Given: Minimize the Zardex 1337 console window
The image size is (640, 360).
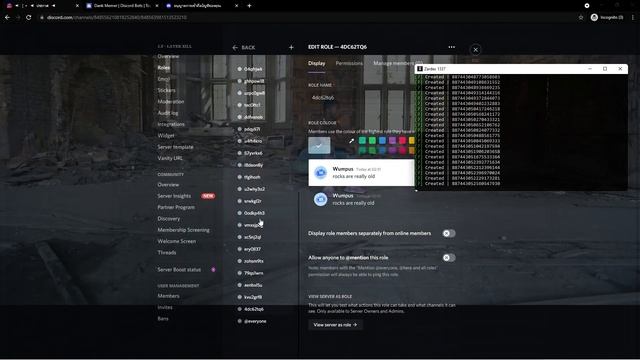Looking at the screenshot, I should pyautogui.click(x=590, y=69).
